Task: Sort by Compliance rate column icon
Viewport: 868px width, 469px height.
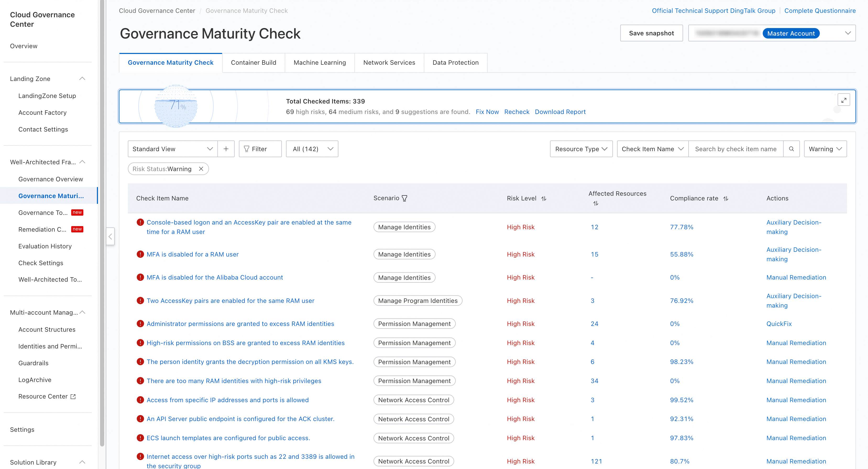Action: click(726, 199)
